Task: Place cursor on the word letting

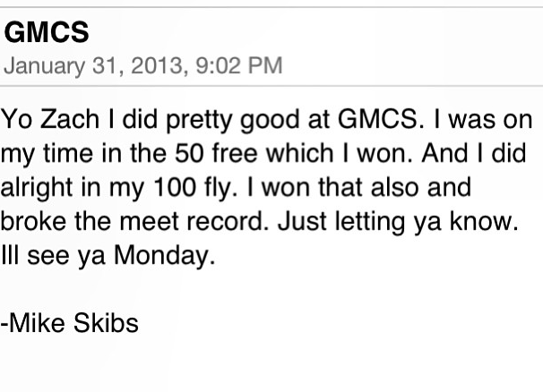Action: click(x=370, y=223)
